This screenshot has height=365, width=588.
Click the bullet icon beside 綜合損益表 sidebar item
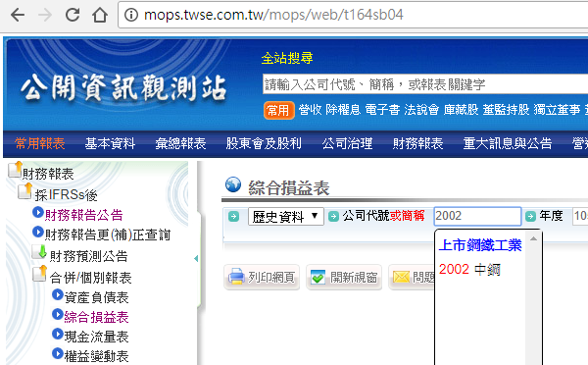58,314
